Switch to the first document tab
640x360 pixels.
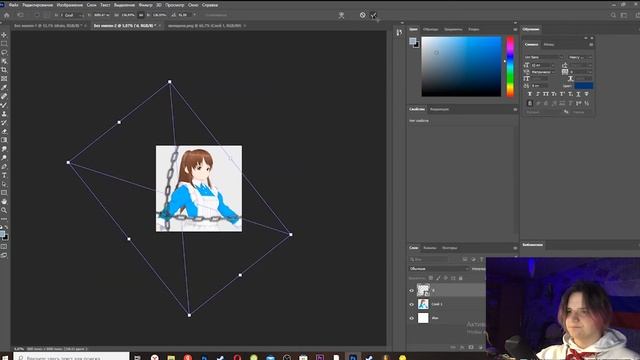[49, 25]
